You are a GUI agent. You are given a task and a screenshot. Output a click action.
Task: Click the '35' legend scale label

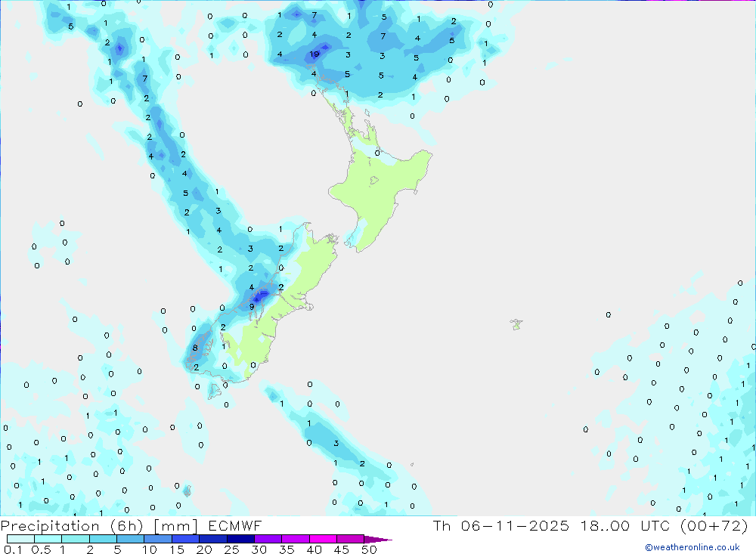[x=287, y=549]
